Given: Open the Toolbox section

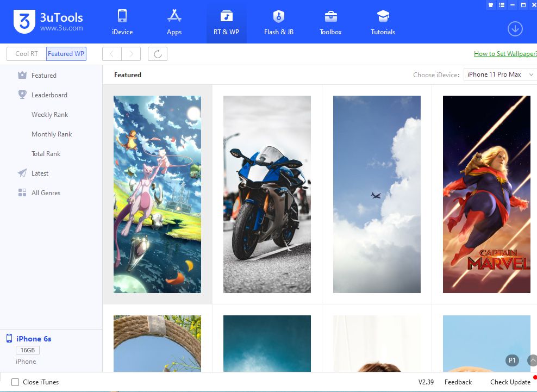Looking at the screenshot, I should coord(330,22).
